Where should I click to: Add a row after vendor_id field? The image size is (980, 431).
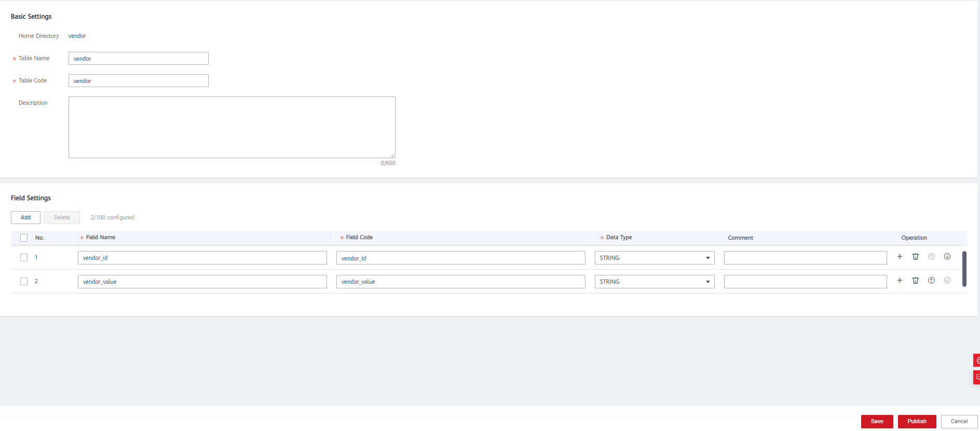(x=900, y=257)
